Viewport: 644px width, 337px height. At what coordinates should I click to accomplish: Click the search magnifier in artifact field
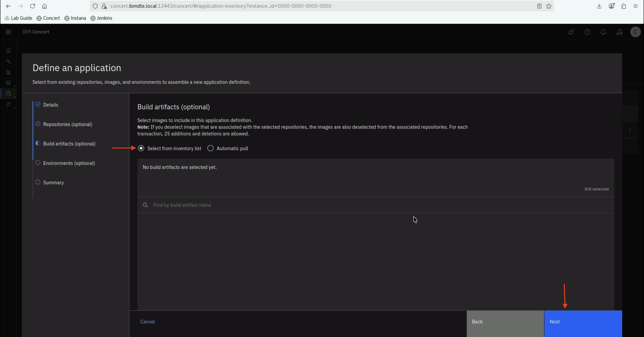pyautogui.click(x=145, y=205)
